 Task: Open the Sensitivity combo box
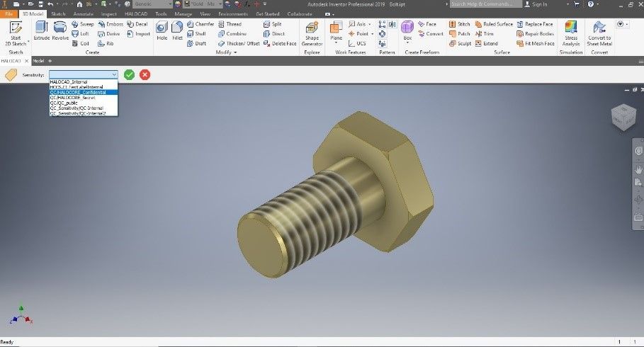point(84,75)
